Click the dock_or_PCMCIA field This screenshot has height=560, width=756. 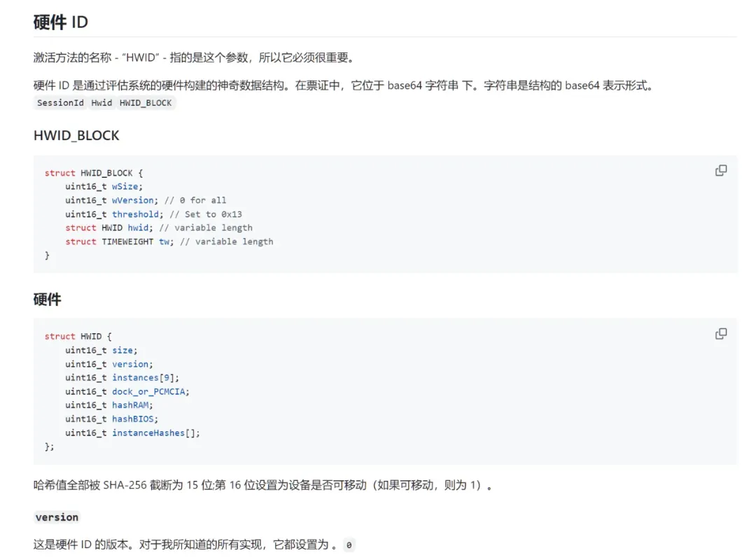pyautogui.click(x=148, y=392)
